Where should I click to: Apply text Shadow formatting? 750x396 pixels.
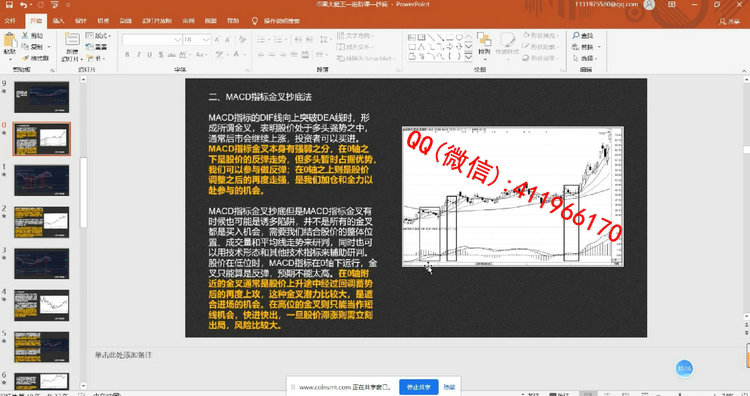click(x=161, y=55)
